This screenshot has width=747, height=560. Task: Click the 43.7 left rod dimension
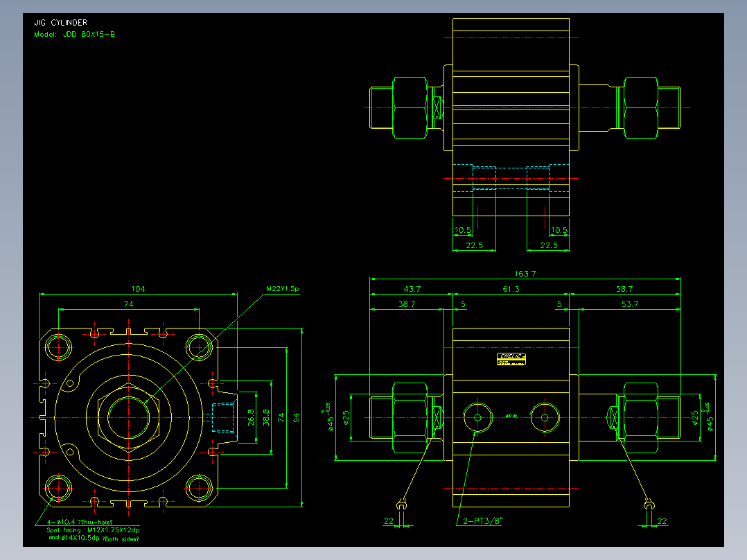pos(412,289)
